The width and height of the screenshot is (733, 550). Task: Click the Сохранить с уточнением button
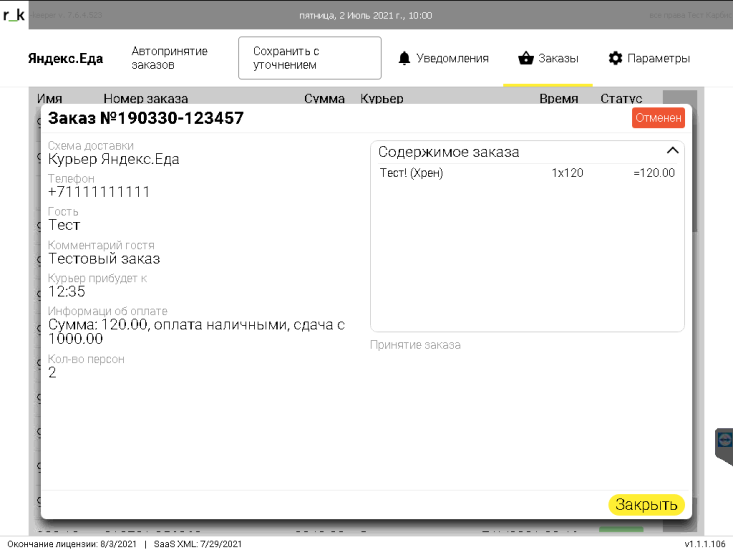(309, 58)
